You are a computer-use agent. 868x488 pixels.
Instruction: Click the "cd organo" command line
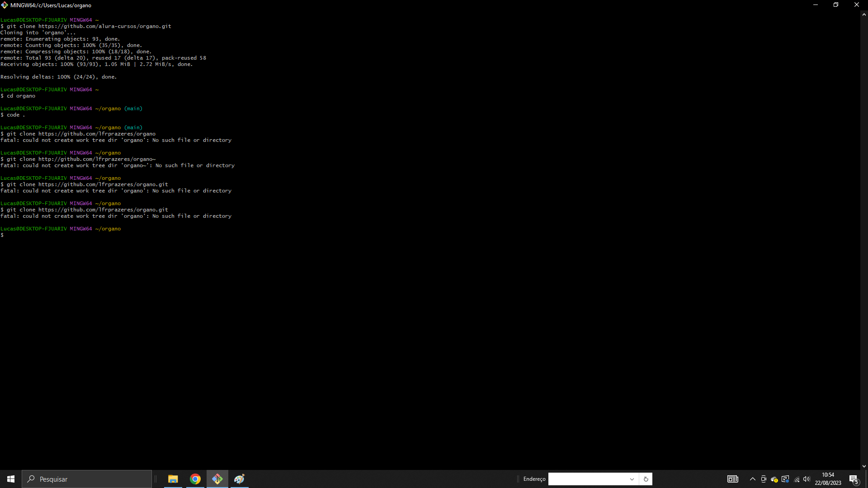coord(18,96)
